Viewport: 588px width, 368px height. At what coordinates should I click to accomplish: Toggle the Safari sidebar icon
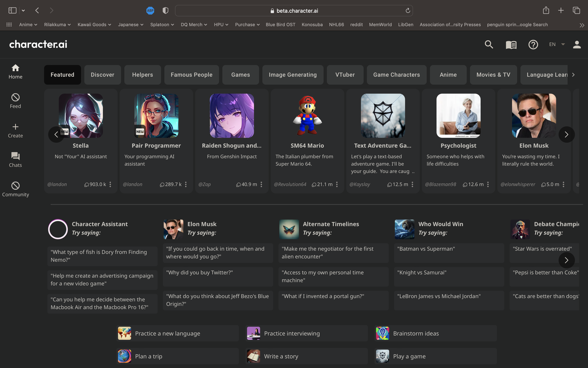12,10
